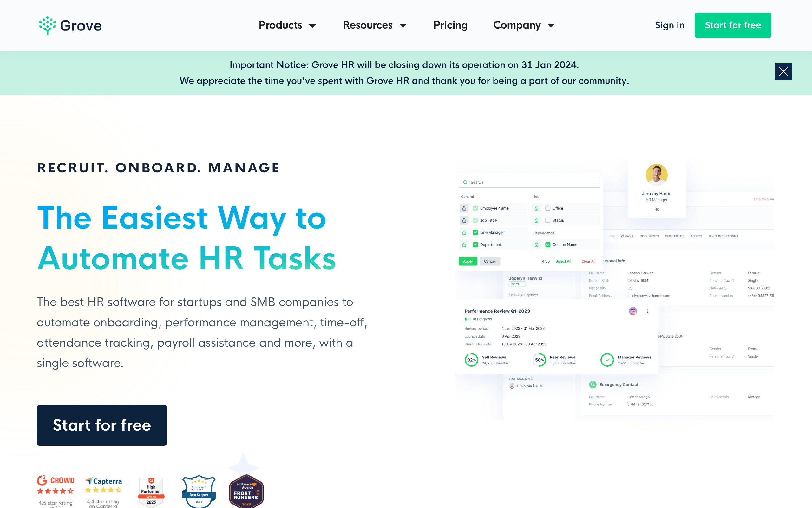The width and height of the screenshot is (812, 508).
Task: Click the lock icon beside Office
Action: [536, 208]
